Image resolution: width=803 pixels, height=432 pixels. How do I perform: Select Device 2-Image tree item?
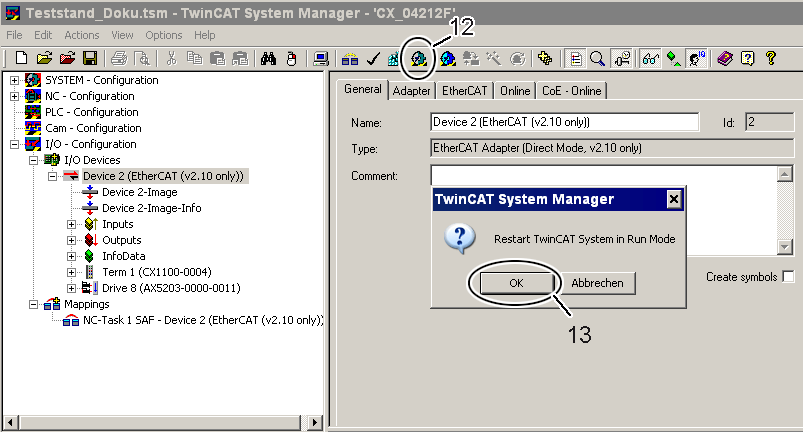coord(140,192)
